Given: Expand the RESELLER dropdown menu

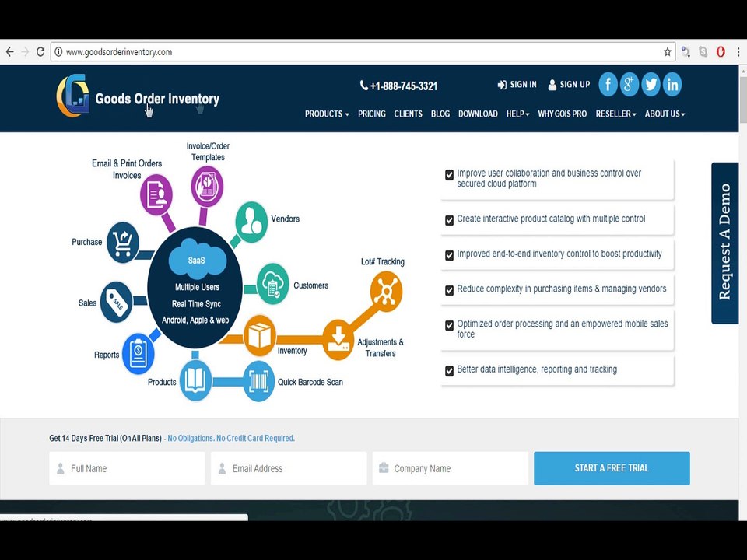Looking at the screenshot, I should click(x=616, y=114).
